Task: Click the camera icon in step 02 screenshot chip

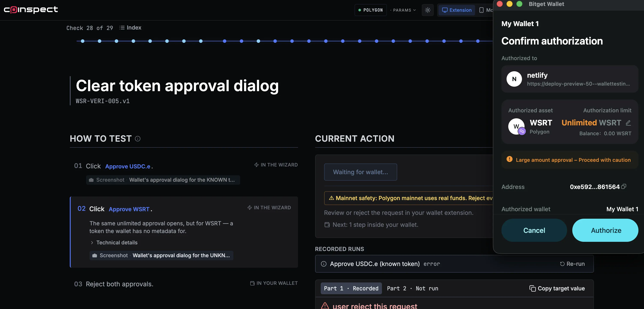Action: [94, 255]
